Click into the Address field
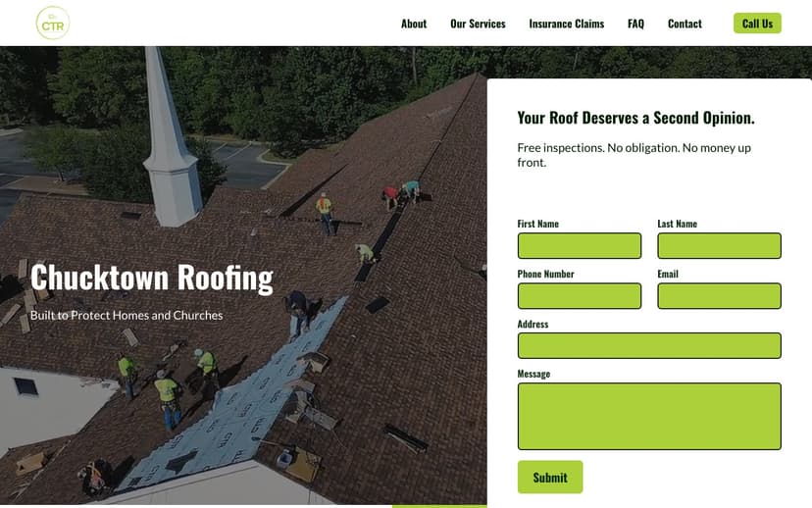The width and height of the screenshot is (812, 508). pyautogui.click(x=649, y=345)
